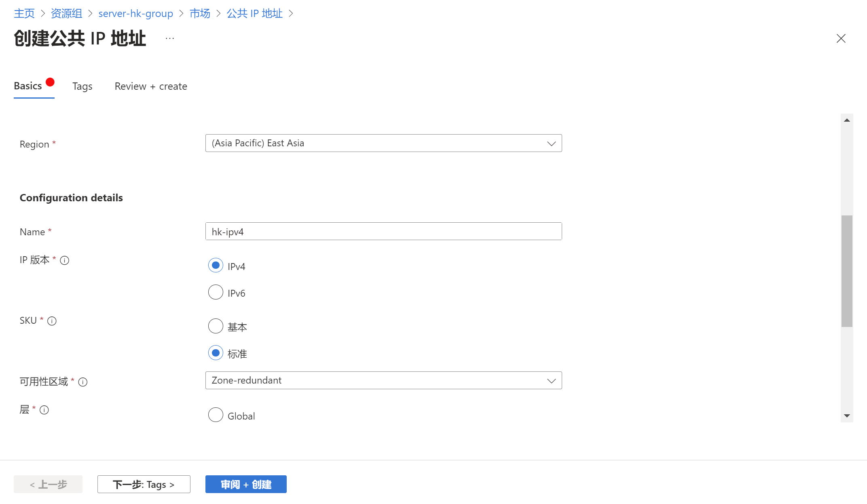
Task: Click the scrollbar up arrow
Action: coord(847,120)
